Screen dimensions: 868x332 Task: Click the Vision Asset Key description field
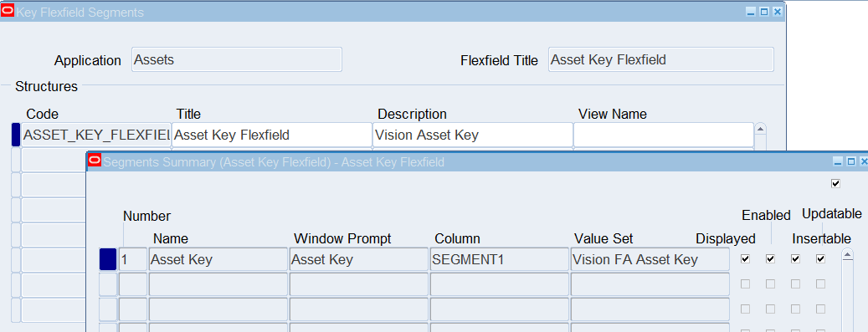point(473,135)
